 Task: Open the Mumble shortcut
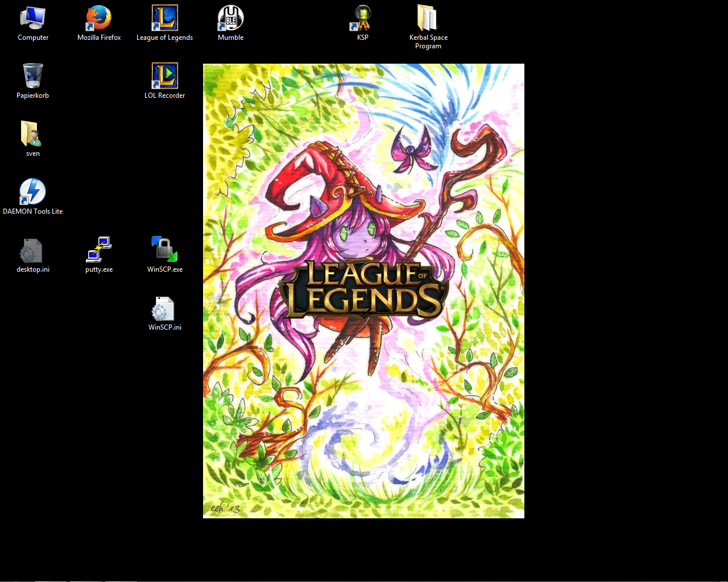[230, 19]
